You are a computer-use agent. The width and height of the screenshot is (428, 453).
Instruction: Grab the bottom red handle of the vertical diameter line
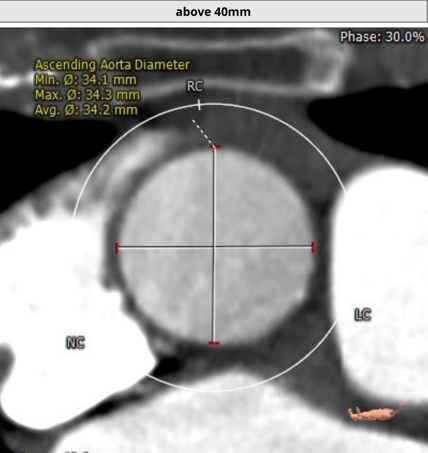pos(214,343)
